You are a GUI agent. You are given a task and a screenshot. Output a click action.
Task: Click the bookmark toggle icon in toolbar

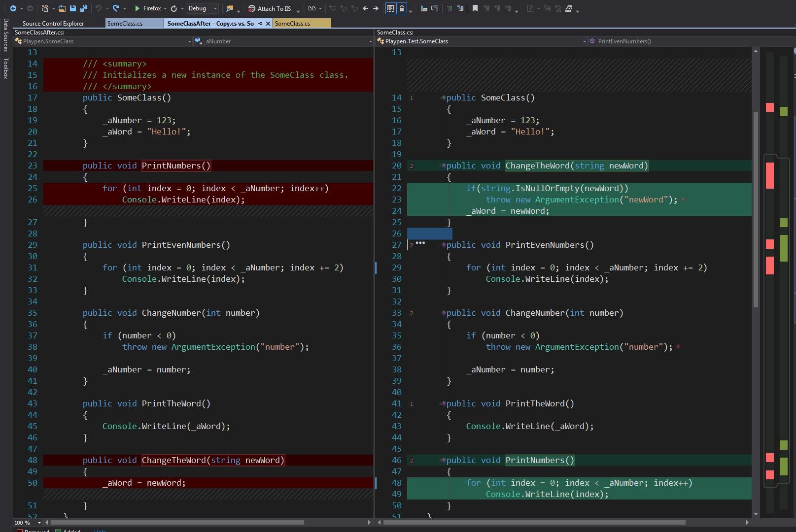(x=475, y=8)
